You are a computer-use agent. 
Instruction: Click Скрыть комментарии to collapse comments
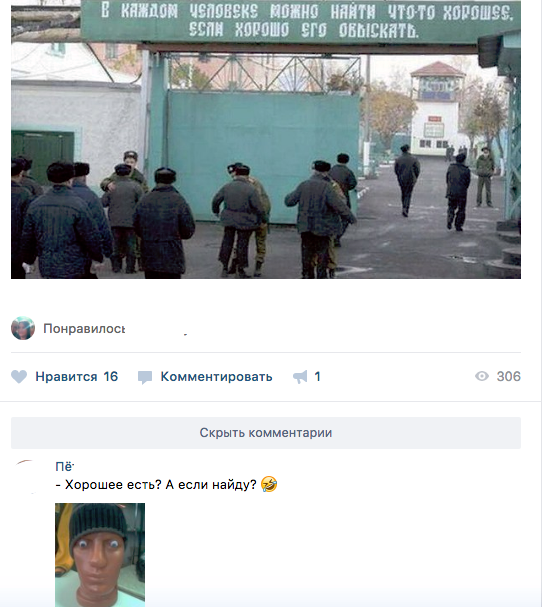click(266, 433)
